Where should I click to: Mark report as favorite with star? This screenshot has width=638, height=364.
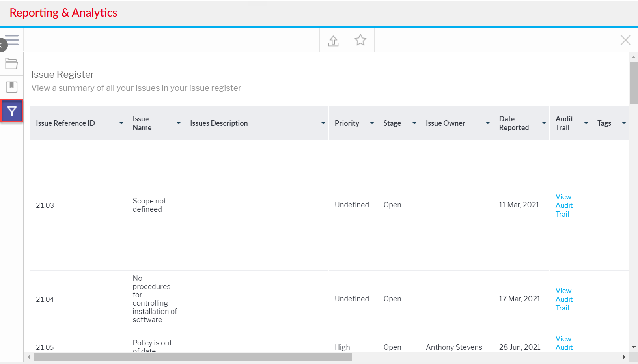[x=360, y=40]
